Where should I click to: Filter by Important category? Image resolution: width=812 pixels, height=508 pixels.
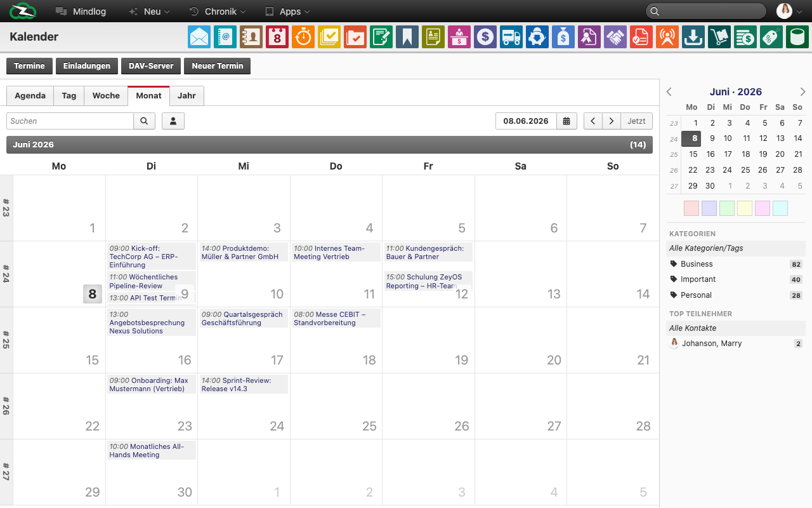[736, 279]
